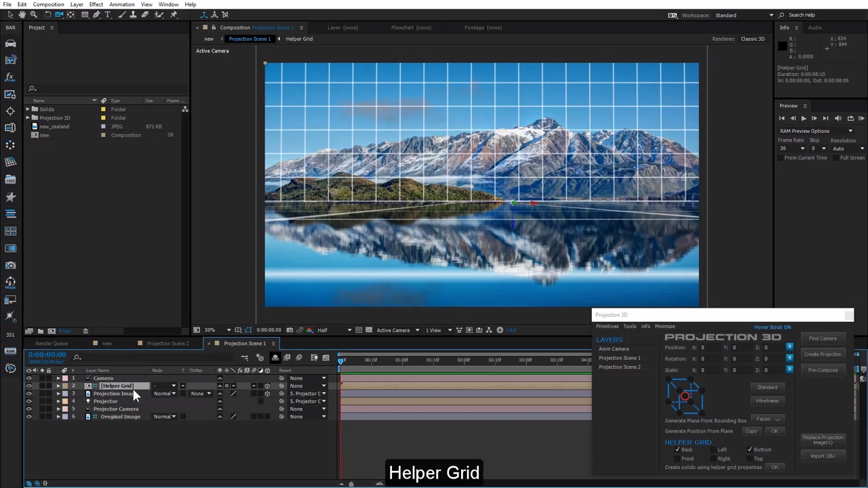Click the Play button in the Preview panel
The height and width of the screenshot is (488, 868).
804,118
